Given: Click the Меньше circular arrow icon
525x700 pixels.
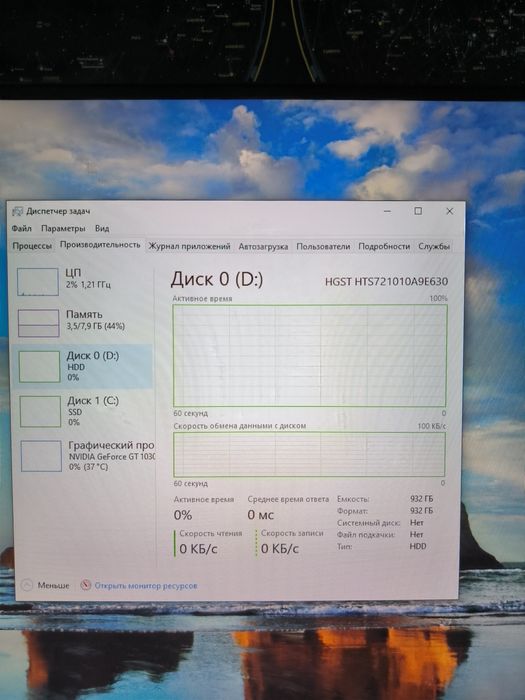Looking at the screenshot, I should 27,585.
